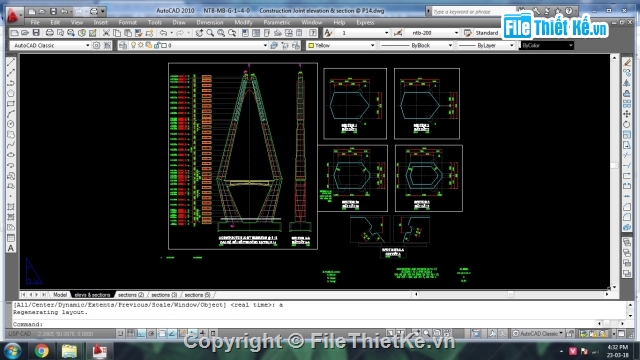The image size is (640, 360).
Task: Open the Dimension menu
Action: (210, 22)
